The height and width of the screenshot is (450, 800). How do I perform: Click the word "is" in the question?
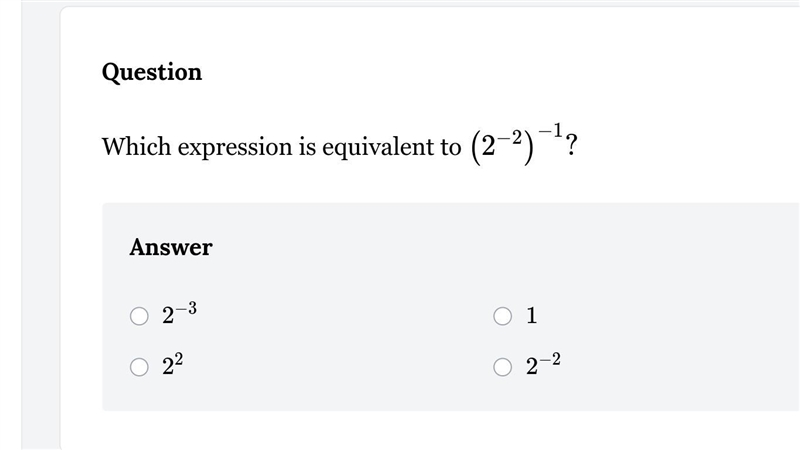point(308,146)
